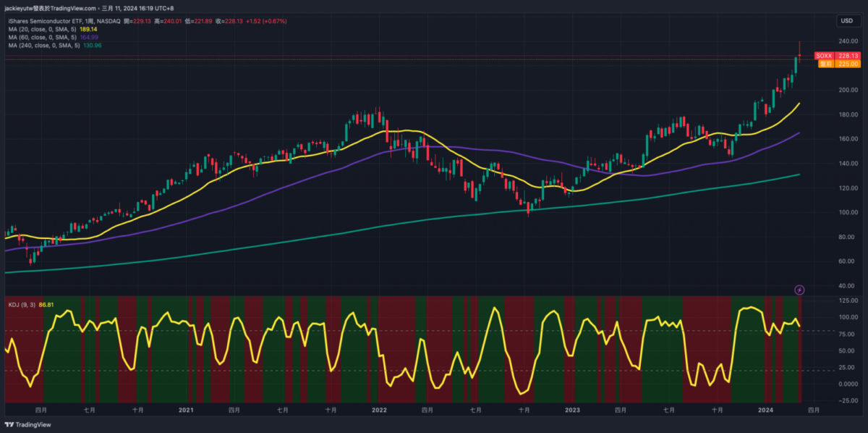Click the yellow MA20 value 189.14
The image size is (868, 433).
(90, 30)
